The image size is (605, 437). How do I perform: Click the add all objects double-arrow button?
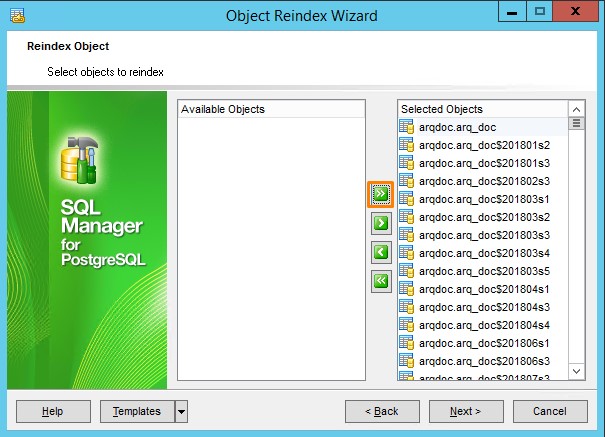[x=380, y=193]
